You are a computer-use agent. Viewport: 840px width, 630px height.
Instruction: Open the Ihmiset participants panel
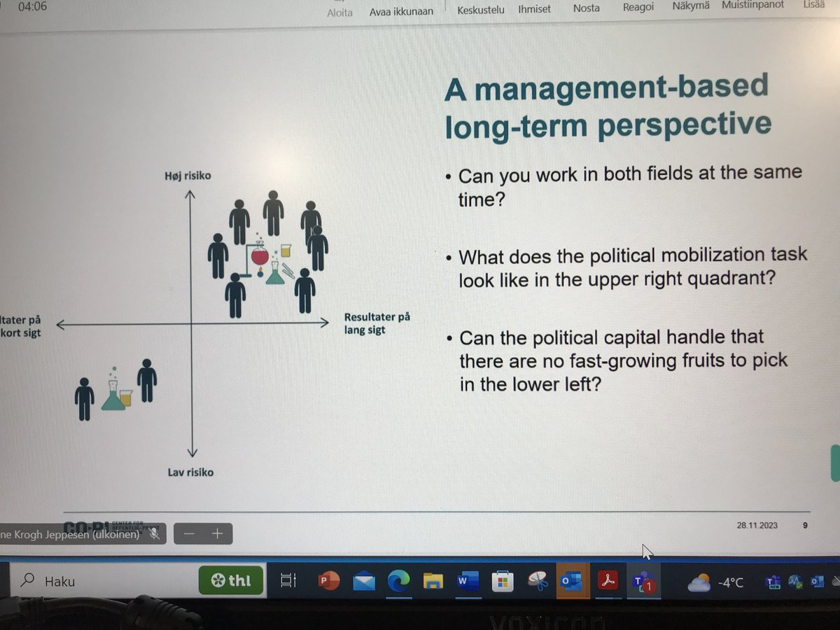(x=534, y=9)
